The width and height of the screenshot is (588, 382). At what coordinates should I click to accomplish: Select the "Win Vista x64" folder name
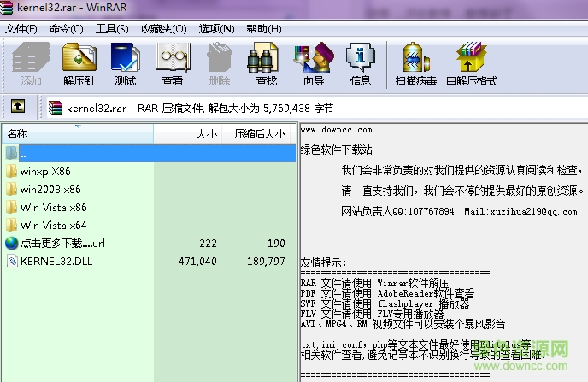[x=54, y=226]
